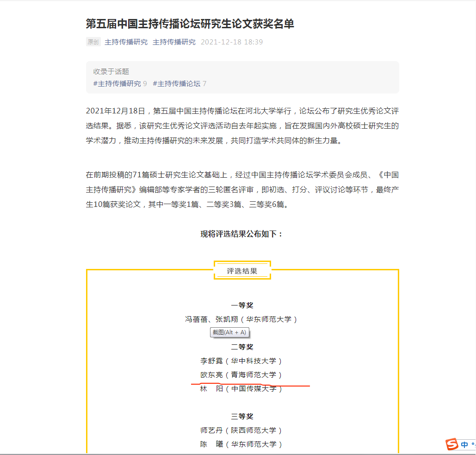476x455 pixels.
Task: Click the Sogou input method S logo
Action: (x=452, y=444)
